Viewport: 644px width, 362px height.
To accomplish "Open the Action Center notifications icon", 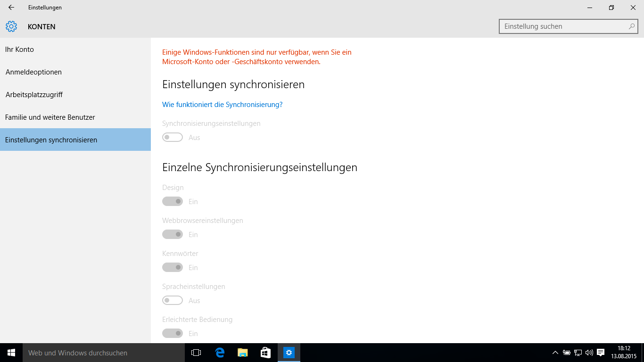I will click(601, 353).
